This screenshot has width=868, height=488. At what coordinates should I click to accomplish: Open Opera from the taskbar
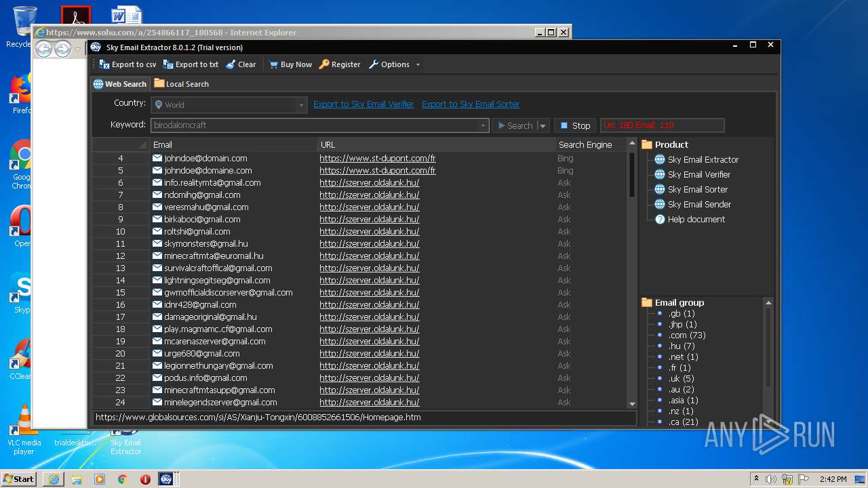pos(145,479)
